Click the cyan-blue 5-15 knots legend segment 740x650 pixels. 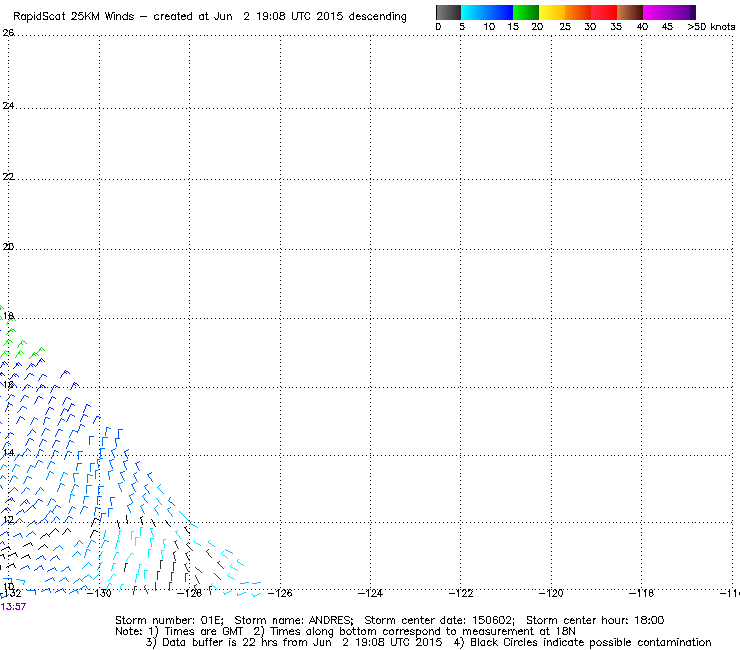click(487, 12)
